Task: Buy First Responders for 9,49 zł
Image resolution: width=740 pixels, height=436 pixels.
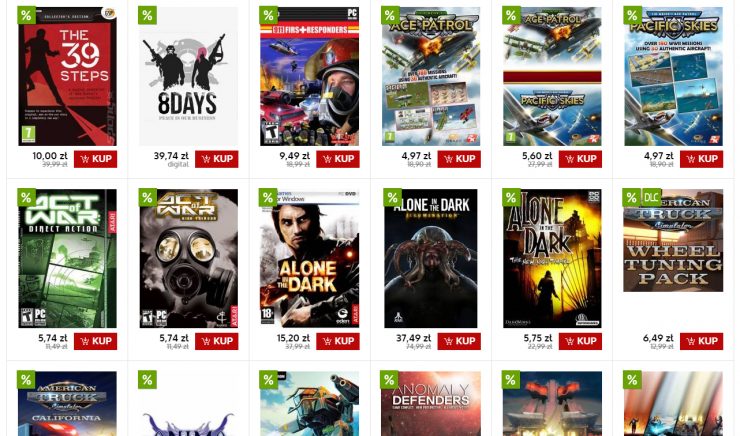Action: pyautogui.click(x=338, y=159)
